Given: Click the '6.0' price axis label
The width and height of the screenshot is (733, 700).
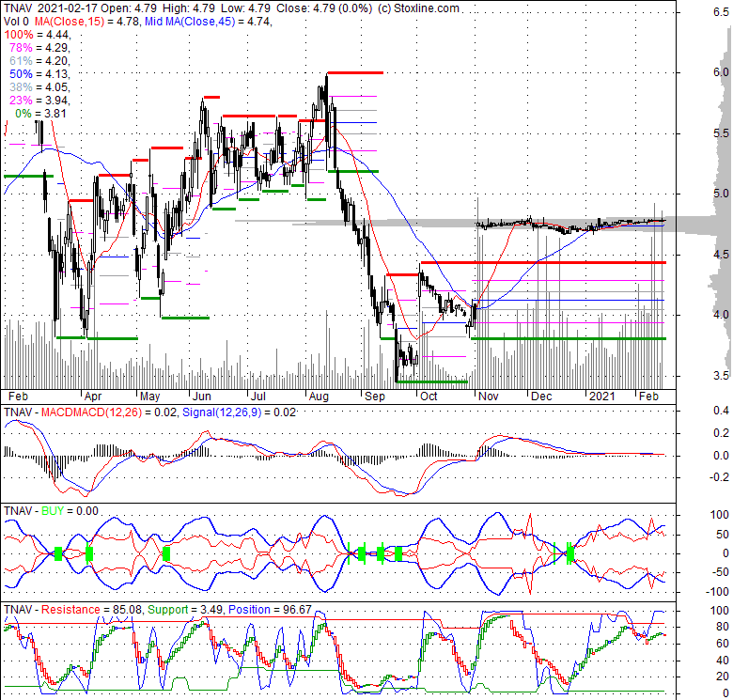Looking at the screenshot, I should pyautogui.click(x=721, y=72).
